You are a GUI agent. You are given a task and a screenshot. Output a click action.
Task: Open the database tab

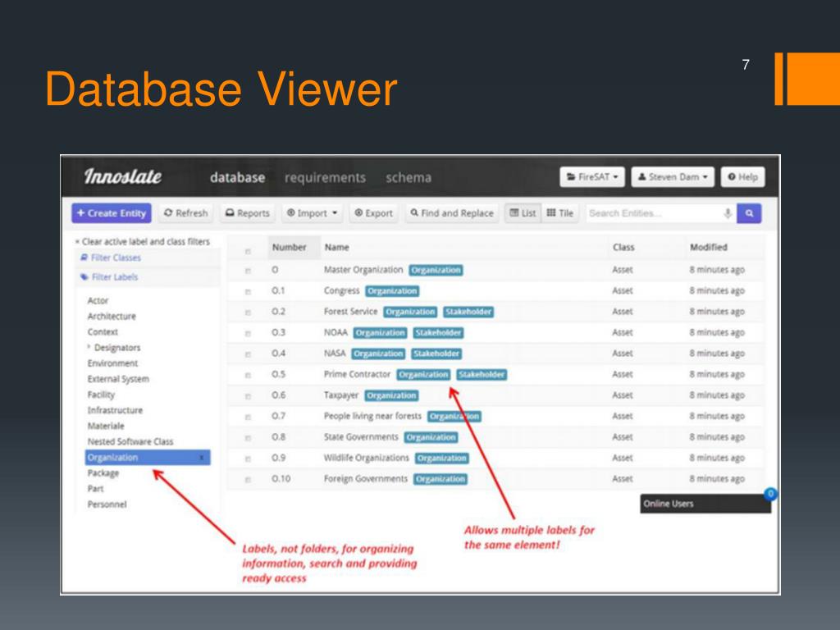(x=237, y=177)
